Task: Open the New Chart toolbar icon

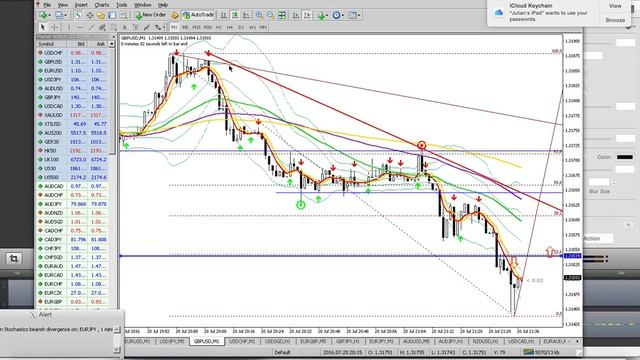Action: click(x=42, y=15)
